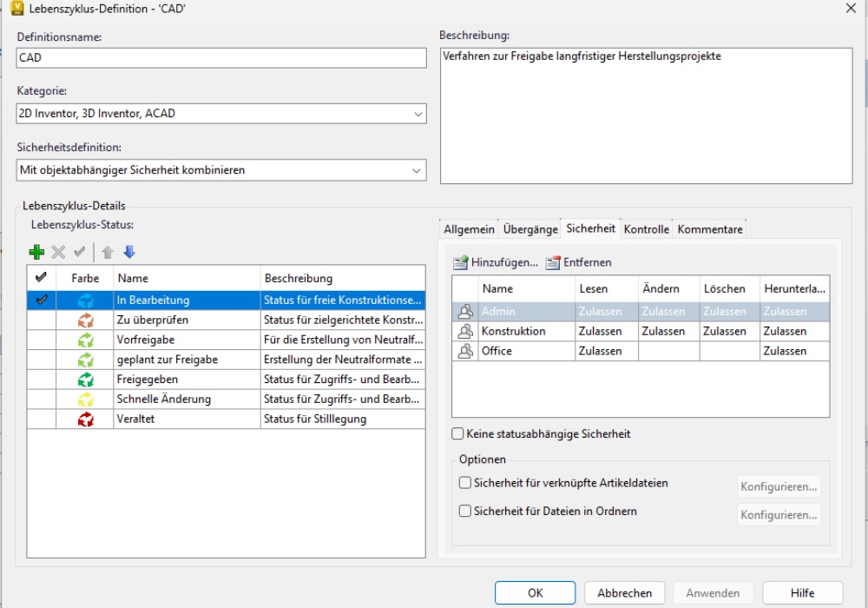868x608 pixels.
Task: Click the Konstruktion group user icon
Action: pyautogui.click(x=465, y=331)
